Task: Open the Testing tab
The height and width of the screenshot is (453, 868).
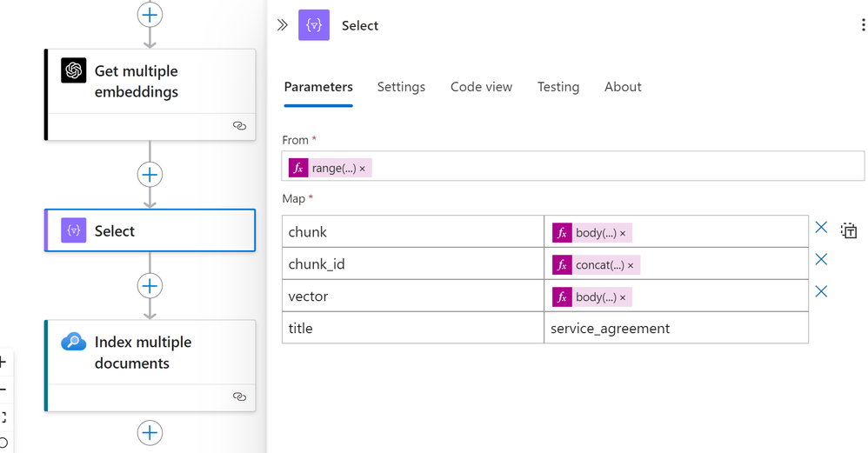Action: point(558,87)
